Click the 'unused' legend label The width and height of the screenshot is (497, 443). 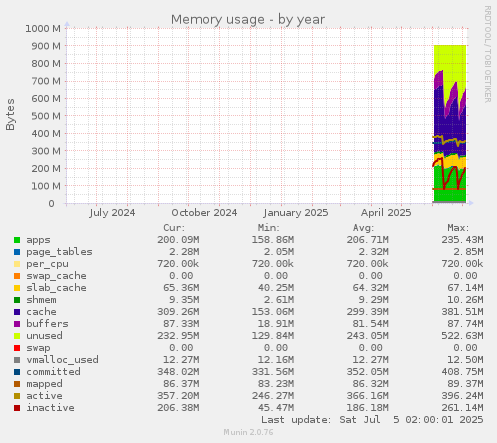point(44,336)
